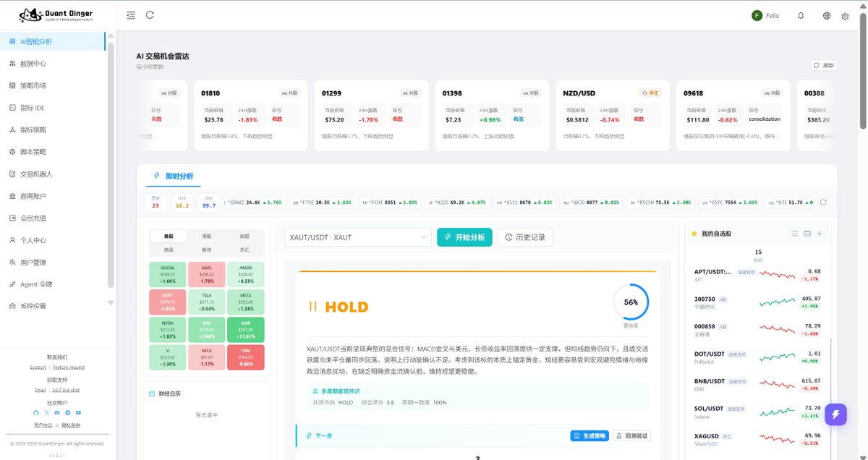This screenshot has height=460, width=868.
Task: Open the language globe icon
Action: click(827, 15)
